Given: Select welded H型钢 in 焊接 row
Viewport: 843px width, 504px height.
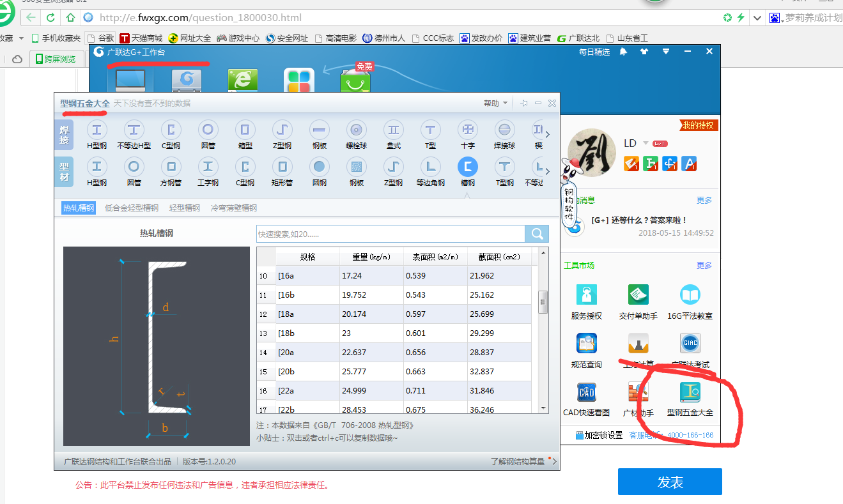Looking at the screenshot, I should point(97,130).
